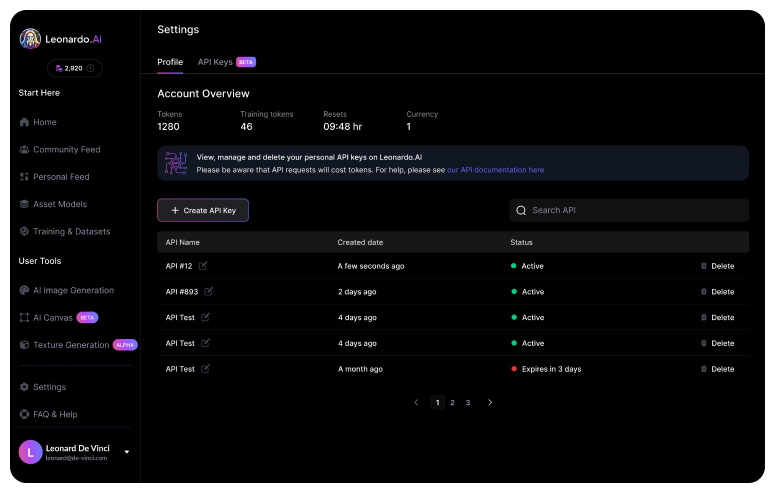
Task: Click the '2 days ago' date cell
Action: coord(357,292)
